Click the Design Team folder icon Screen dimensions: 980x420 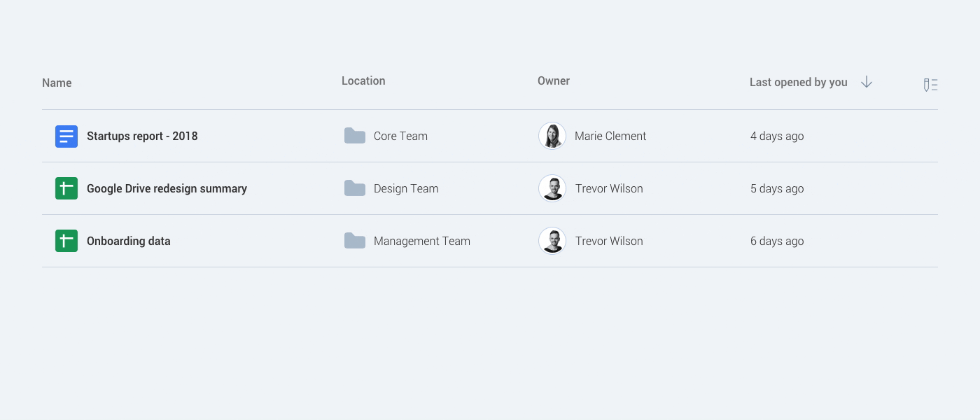tap(355, 188)
